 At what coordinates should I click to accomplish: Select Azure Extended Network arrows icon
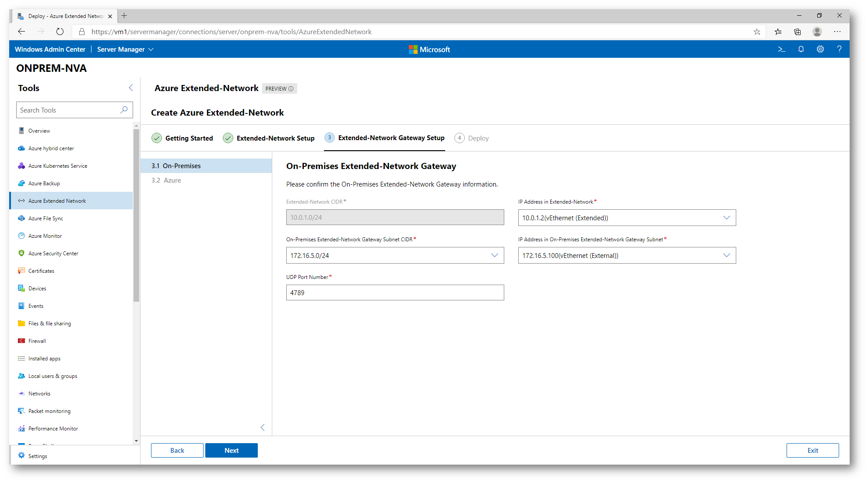(x=21, y=201)
